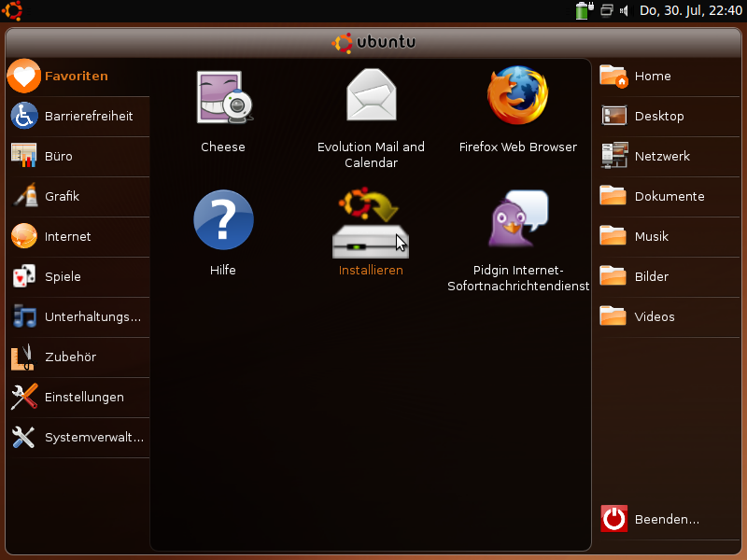Start Firefox Web Browser
Viewport: 747px width, 560px height.
coord(517,96)
